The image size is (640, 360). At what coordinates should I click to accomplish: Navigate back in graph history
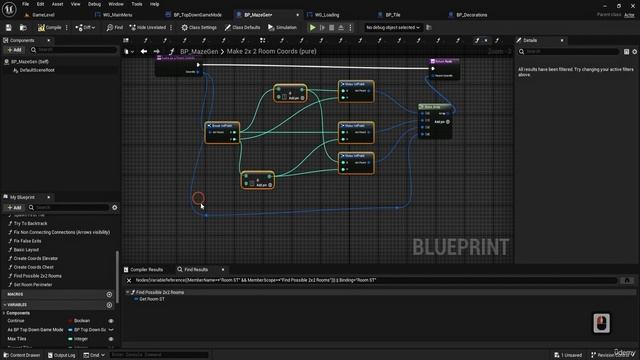(x=144, y=51)
